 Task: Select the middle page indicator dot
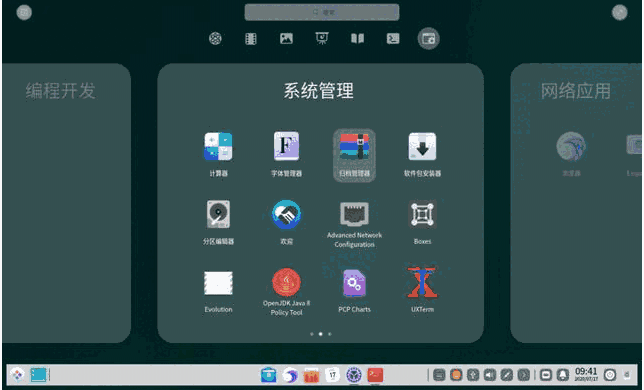pos(321,334)
